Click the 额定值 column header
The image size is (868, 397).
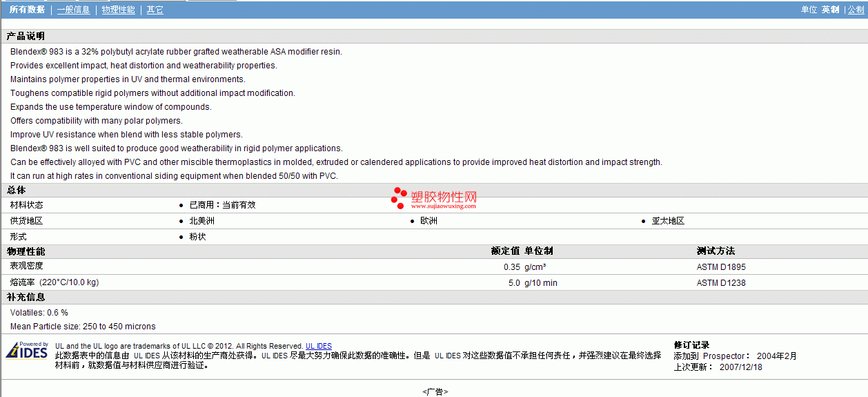click(x=505, y=251)
